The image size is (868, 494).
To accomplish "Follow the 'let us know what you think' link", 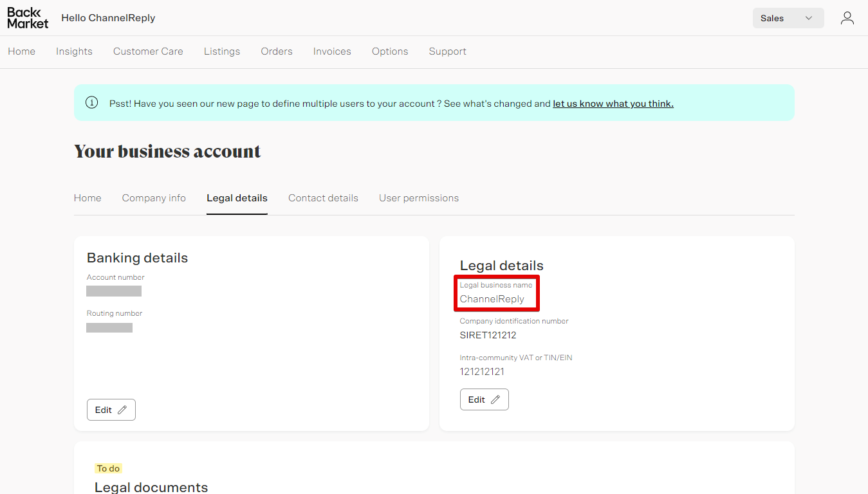I will 613,104.
